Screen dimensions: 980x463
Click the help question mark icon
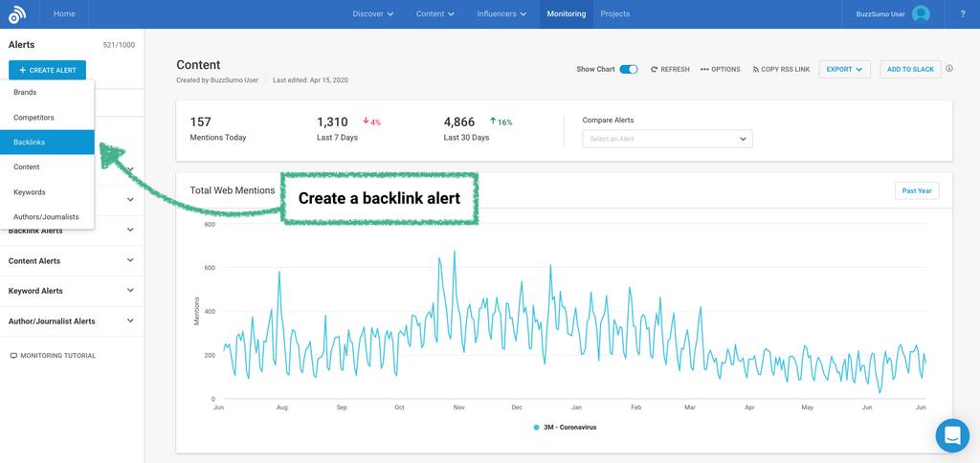(962, 14)
